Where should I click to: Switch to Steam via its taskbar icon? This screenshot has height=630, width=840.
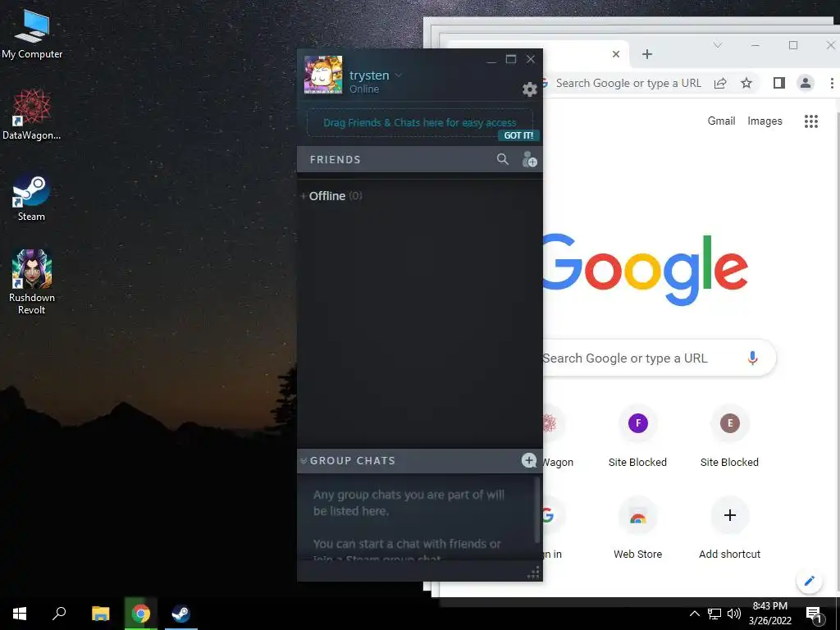coord(181,614)
